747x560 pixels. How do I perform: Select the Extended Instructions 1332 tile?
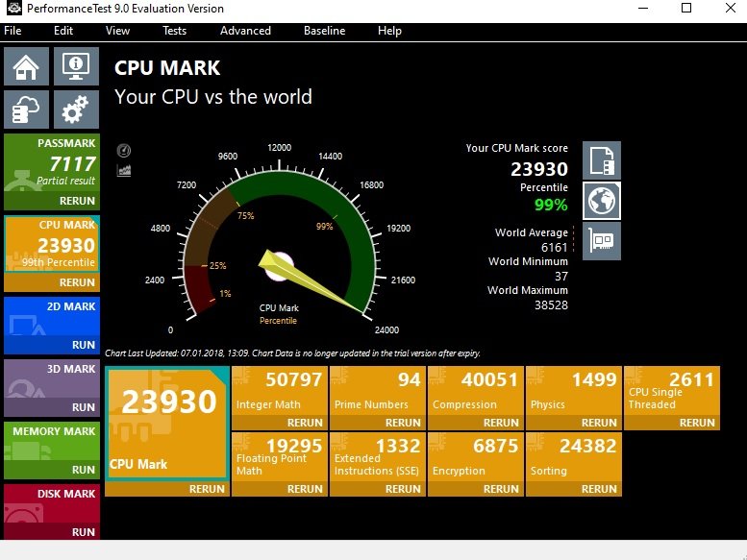click(378, 457)
